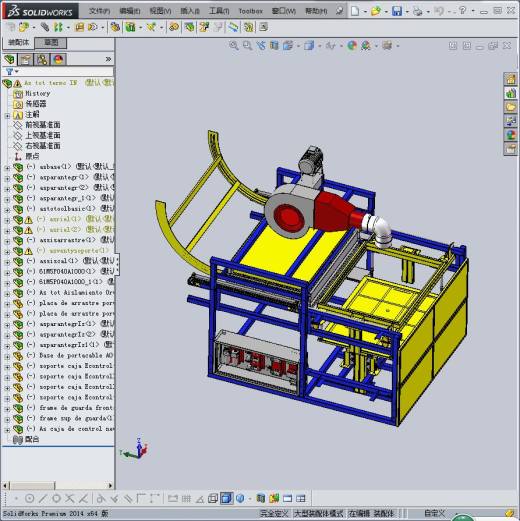Viewport: 520px width, 521px height.
Task: Click the 自定义 units in status bar
Action: (434, 513)
